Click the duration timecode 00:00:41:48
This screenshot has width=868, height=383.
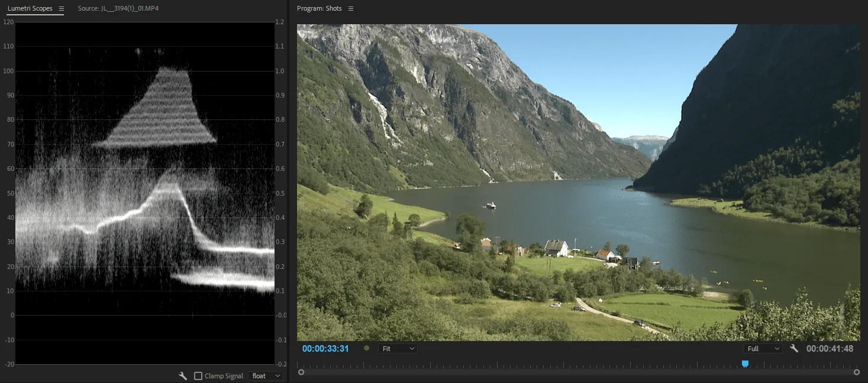(x=830, y=349)
